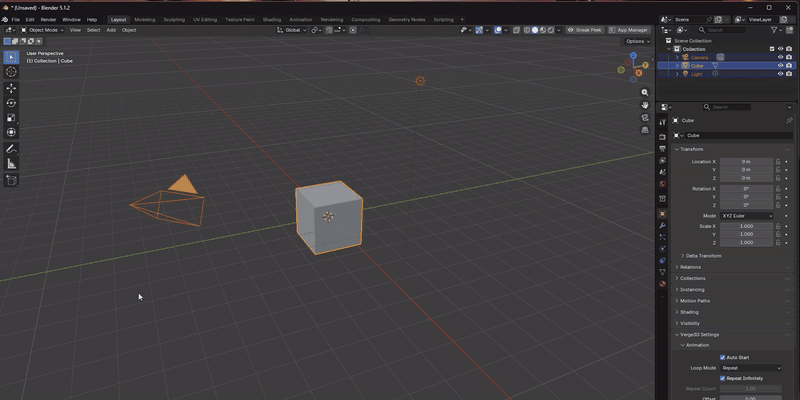800x400 pixels.
Task: Switch to the Shading workspace tab
Action: [272, 19]
